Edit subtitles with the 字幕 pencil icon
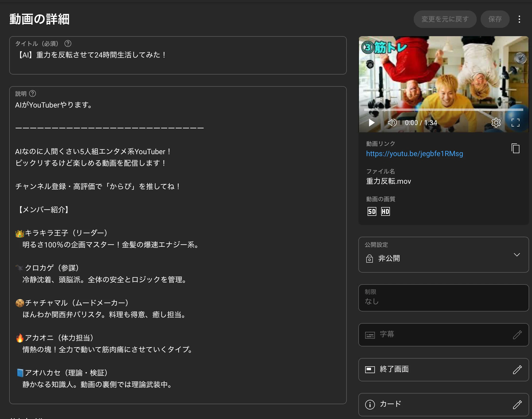532x419 pixels. click(x=517, y=334)
